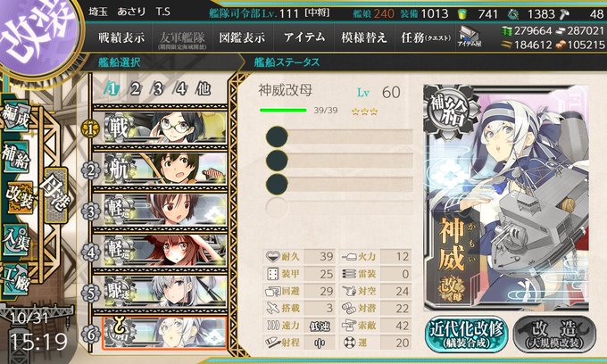The width and height of the screenshot is (607, 364).
Task: Open 戦績表示 records menu
Action: [x=121, y=37]
